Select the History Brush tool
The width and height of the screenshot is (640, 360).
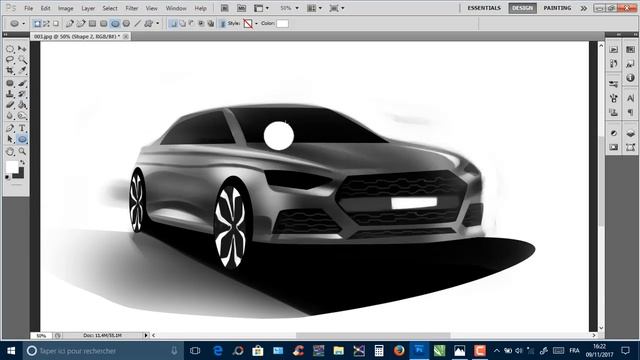click(x=22, y=94)
